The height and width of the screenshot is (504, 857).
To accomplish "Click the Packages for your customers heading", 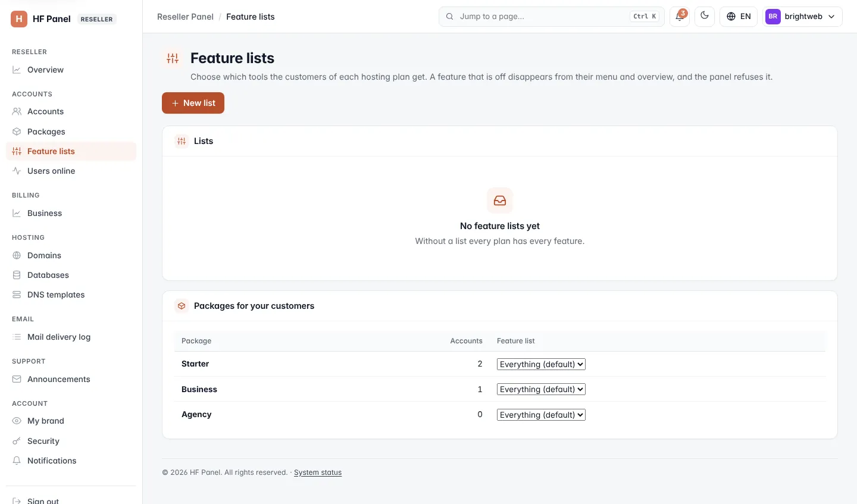I will [254, 306].
